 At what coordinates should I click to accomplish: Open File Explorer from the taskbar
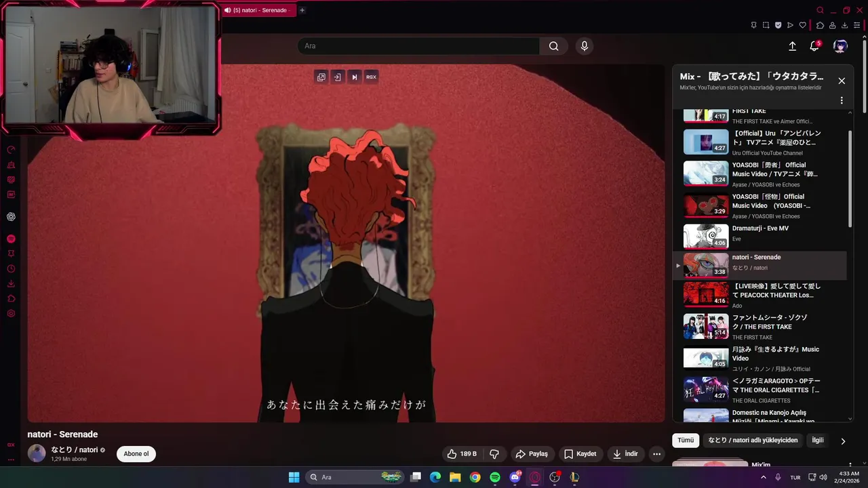(x=455, y=477)
